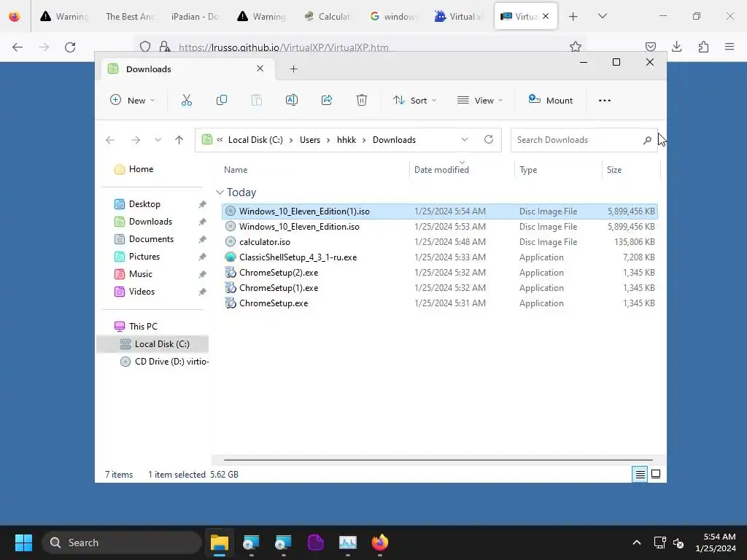
Task: Click the horizontal scrollbar in file list
Action: click(438, 460)
